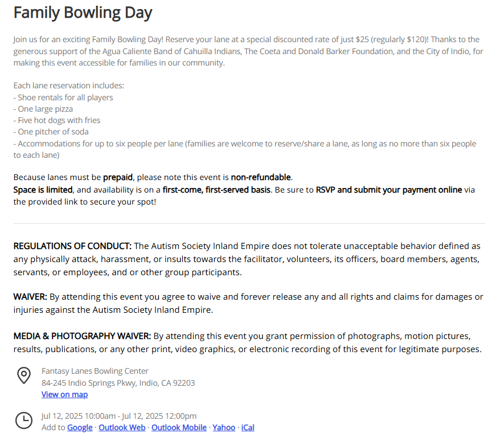
Task: Click the bold non-refundable text
Action: coord(261,177)
